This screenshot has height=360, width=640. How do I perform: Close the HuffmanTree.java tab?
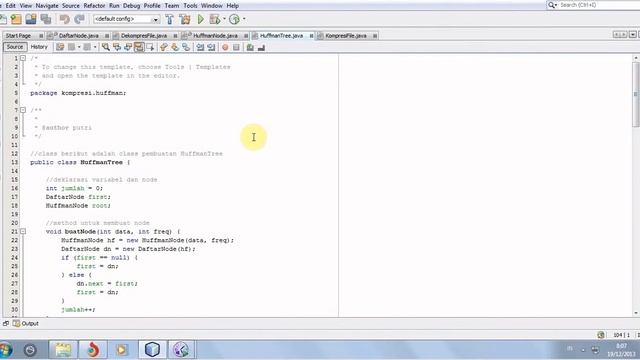click(311, 36)
